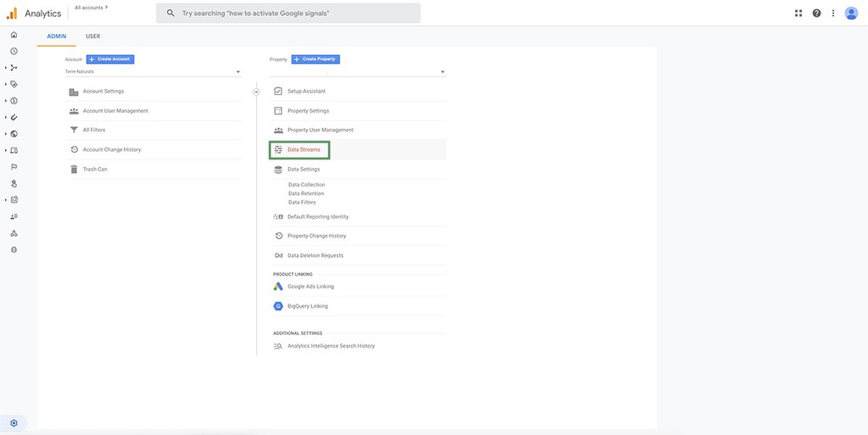
Task: Expand the Monetization sidebar section arrow
Action: tap(6, 101)
